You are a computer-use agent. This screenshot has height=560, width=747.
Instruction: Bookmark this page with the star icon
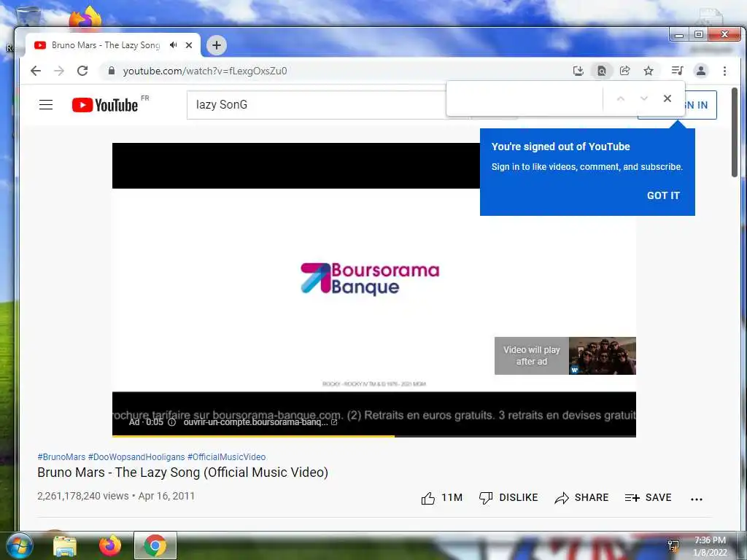[649, 71]
